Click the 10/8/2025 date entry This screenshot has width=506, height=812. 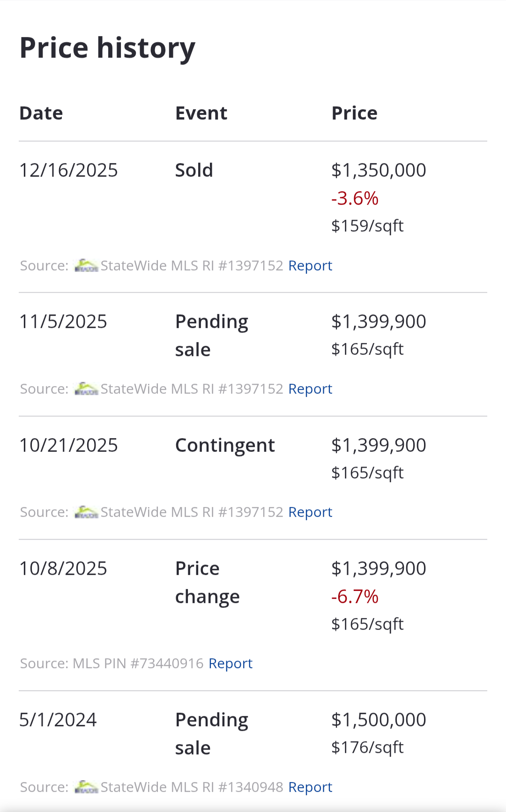(x=63, y=568)
